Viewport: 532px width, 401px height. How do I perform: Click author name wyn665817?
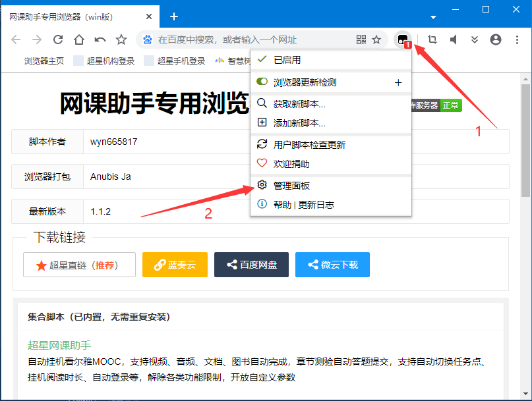(x=113, y=142)
